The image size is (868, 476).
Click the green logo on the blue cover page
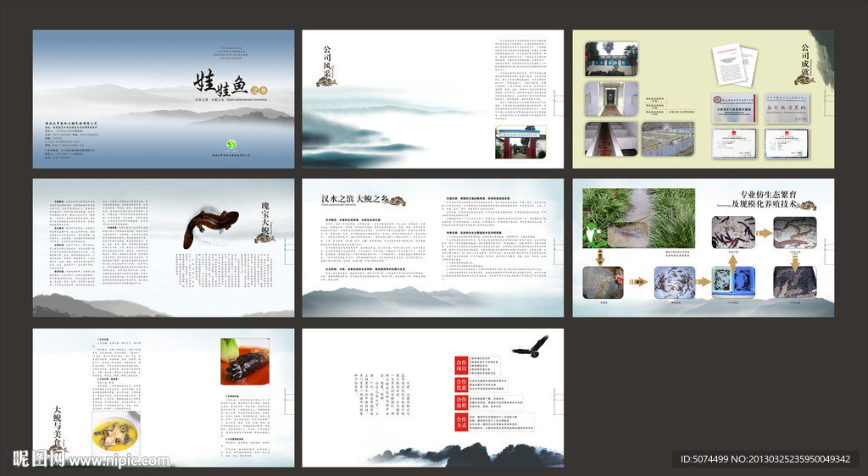pyautogui.click(x=231, y=145)
